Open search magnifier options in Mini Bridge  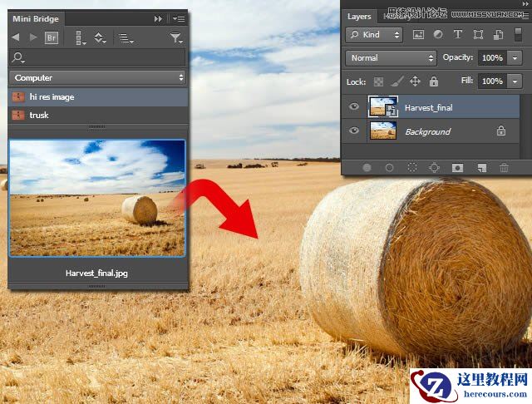[x=18, y=57]
